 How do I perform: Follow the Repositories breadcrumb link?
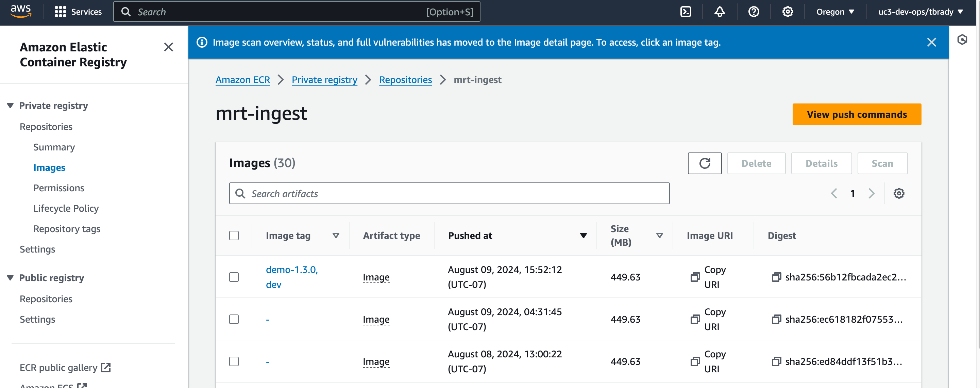coord(406,80)
